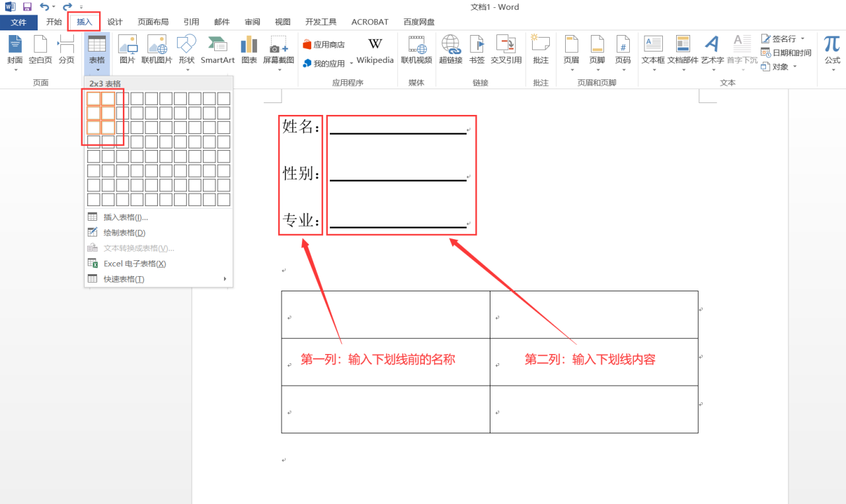This screenshot has height=504, width=846.
Task: Expand the object (对象) dropdown
Action: point(795,67)
